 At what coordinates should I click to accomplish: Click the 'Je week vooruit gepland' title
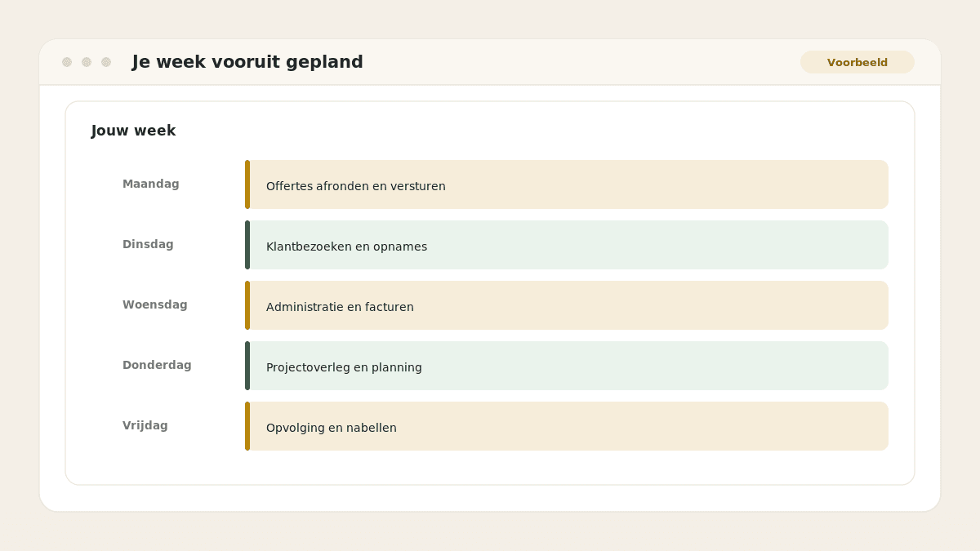pyautogui.click(x=247, y=62)
